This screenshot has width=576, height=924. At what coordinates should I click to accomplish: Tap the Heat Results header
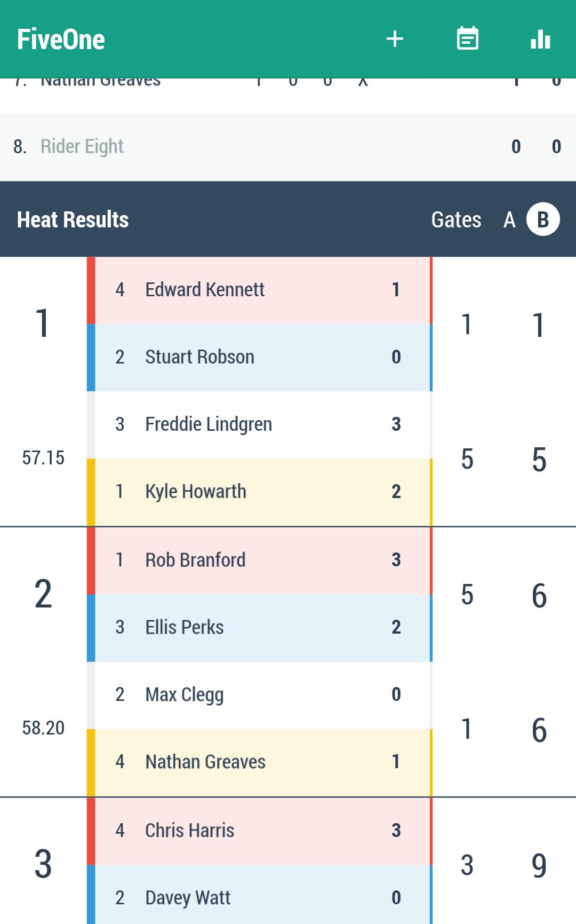point(73,219)
